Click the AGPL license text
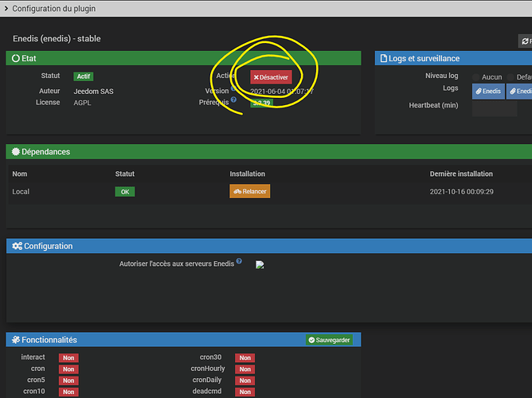 click(x=83, y=103)
